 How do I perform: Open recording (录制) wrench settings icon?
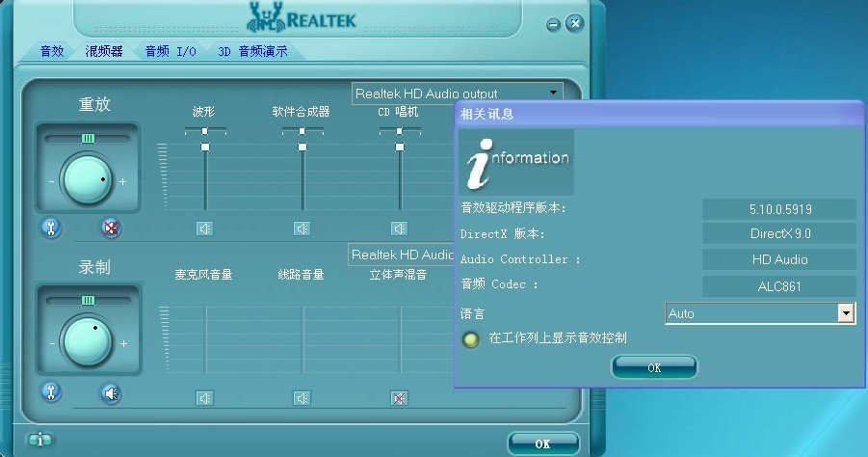point(51,392)
